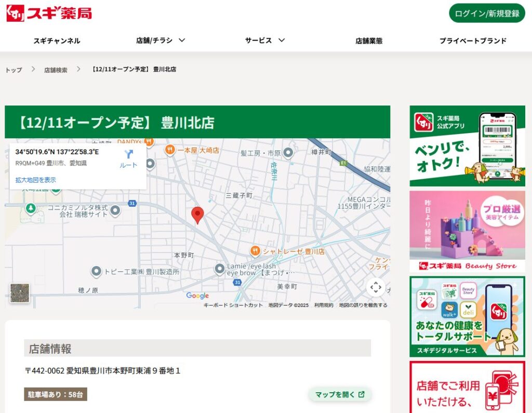Click the Topy Industries map marker
Viewport: 532px width, 413px height.
coord(96,271)
